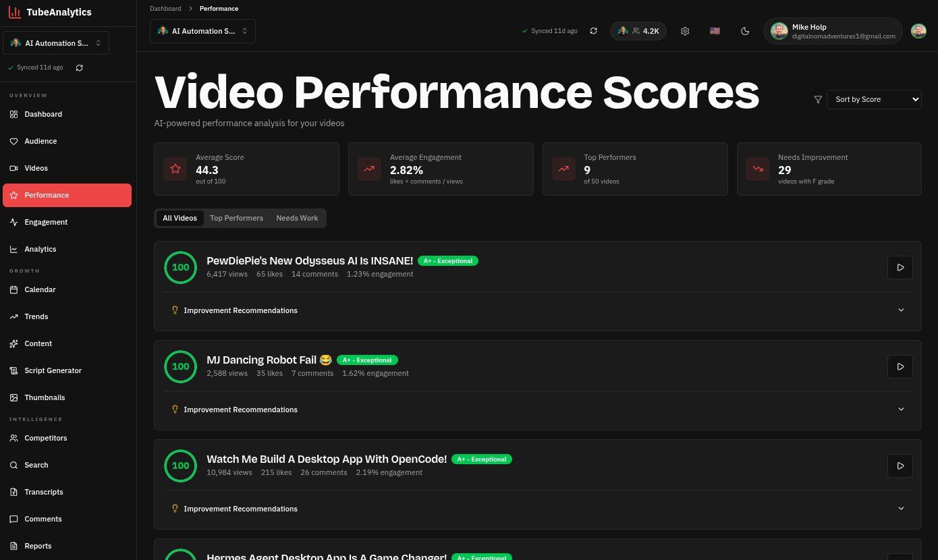Open Comments in the sidebar
This screenshot has height=560, width=938.
coord(67,519)
